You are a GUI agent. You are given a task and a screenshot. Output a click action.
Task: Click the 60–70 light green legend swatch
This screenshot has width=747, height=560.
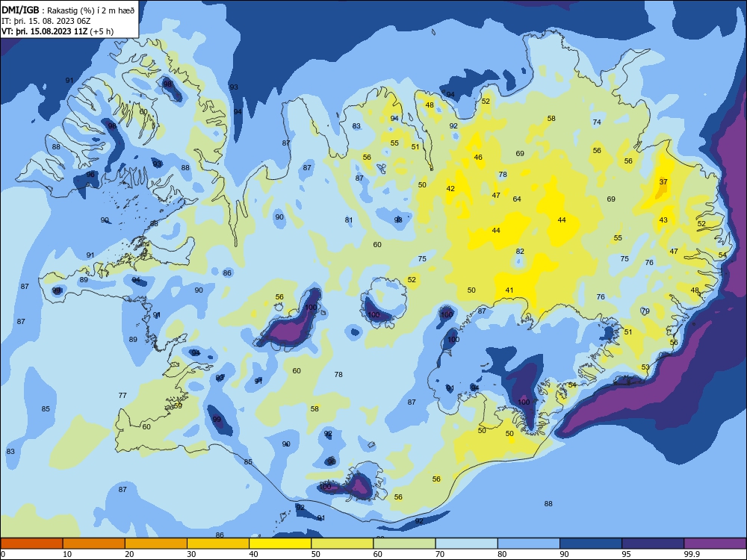[x=404, y=544]
